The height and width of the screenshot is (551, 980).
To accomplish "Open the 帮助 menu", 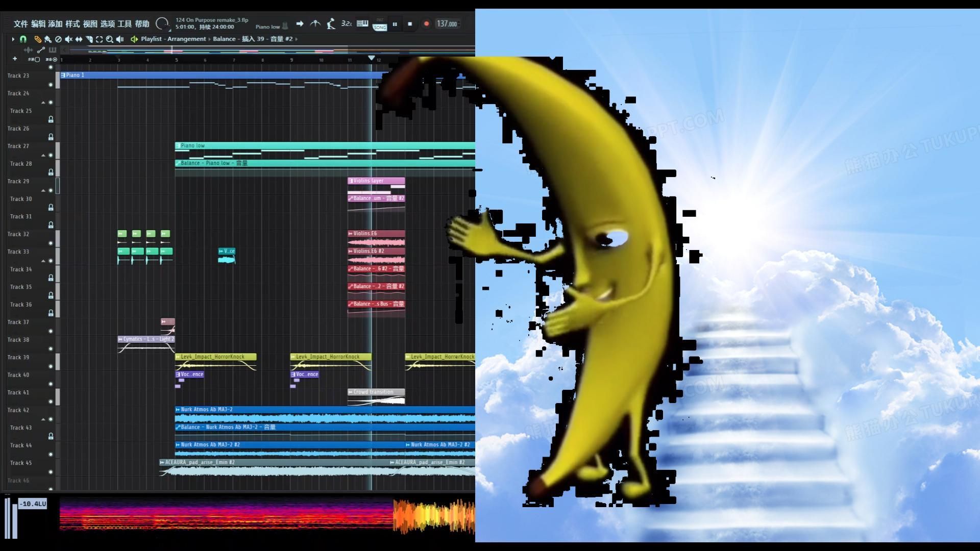I will point(142,24).
